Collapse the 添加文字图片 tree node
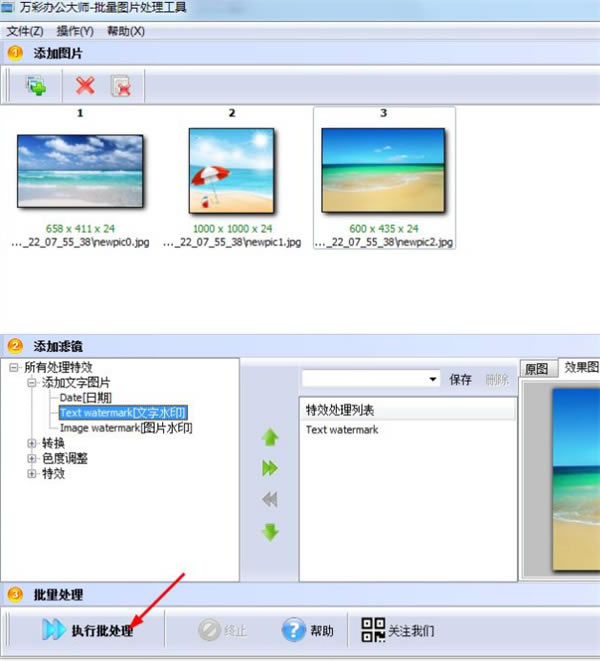The height and width of the screenshot is (661, 600). pyautogui.click(x=32, y=383)
